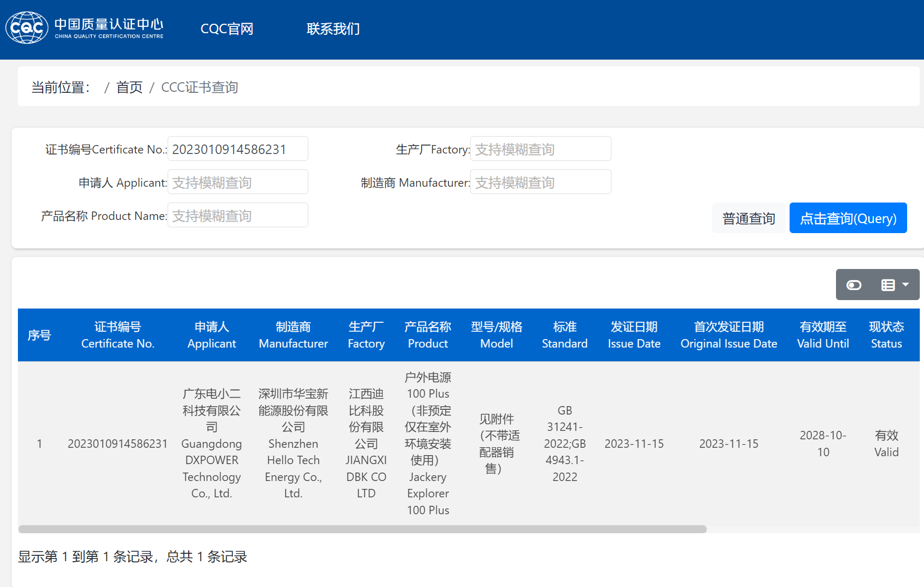
Task: Open 联系我们 menu link
Action: point(333,28)
